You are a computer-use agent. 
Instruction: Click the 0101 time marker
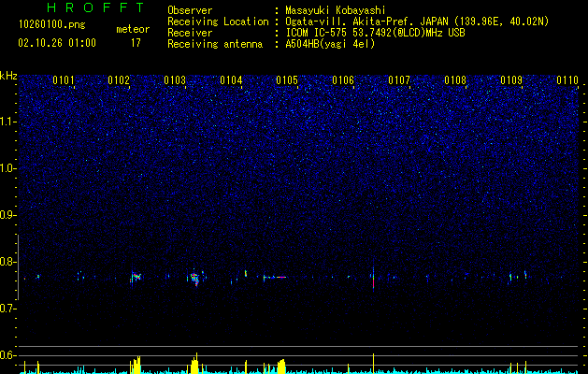[64, 80]
